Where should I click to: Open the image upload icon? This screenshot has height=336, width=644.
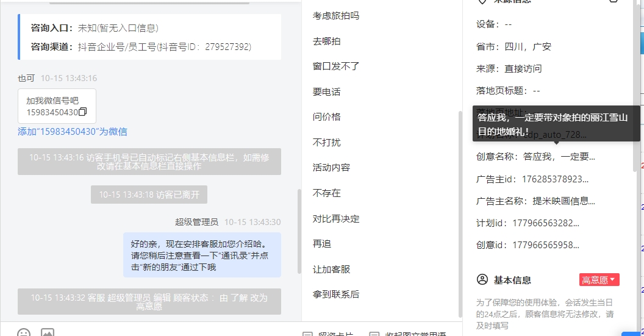point(48,332)
